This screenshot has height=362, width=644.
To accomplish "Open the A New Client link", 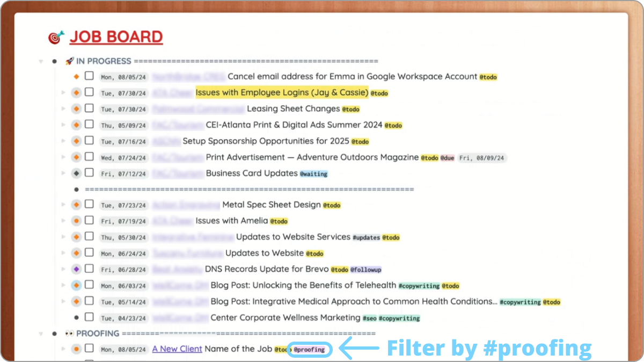I will [x=177, y=349].
